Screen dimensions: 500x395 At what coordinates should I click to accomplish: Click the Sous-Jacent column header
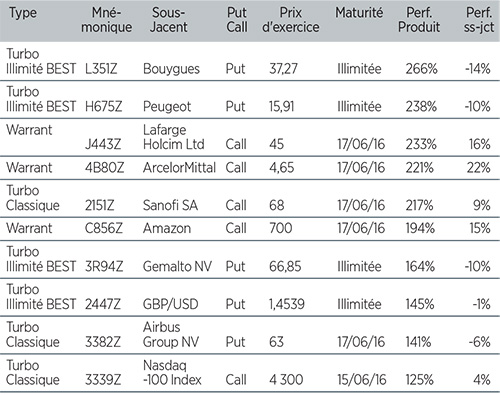coord(169,20)
